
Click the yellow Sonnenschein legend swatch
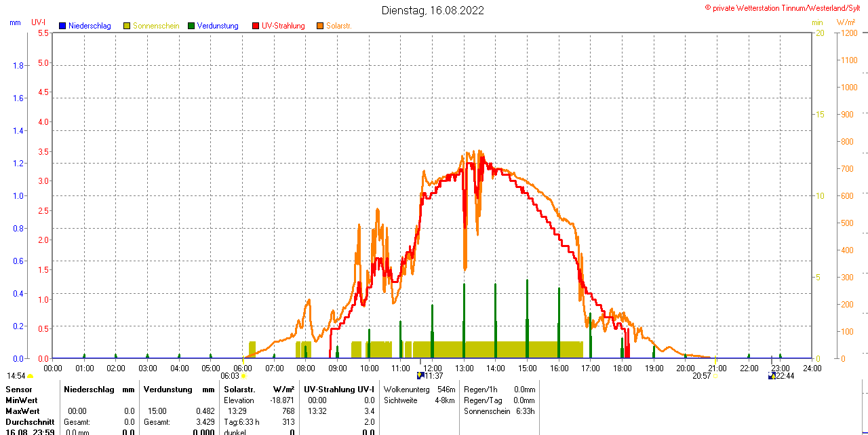pyautogui.click(x=127, y=26)
